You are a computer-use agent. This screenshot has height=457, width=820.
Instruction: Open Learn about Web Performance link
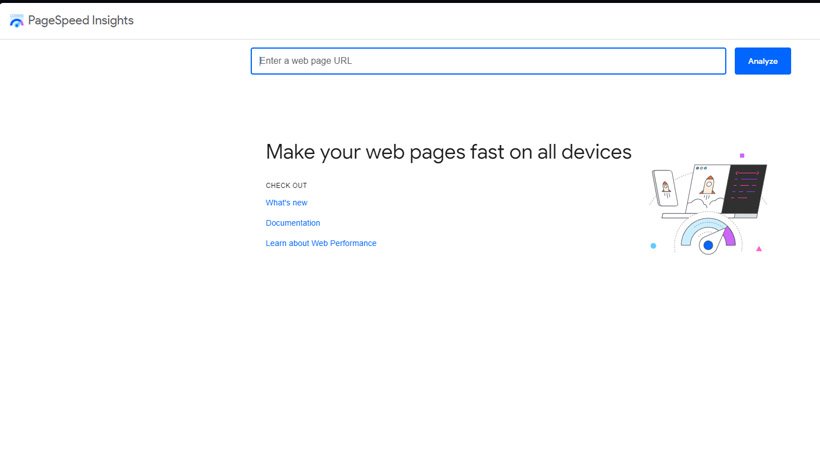coord(321,243)
